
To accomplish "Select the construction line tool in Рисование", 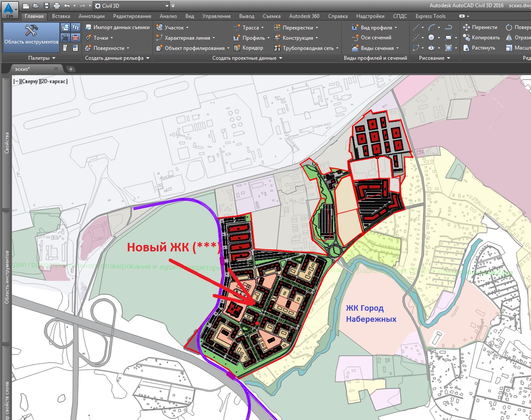I will [416, 38].
